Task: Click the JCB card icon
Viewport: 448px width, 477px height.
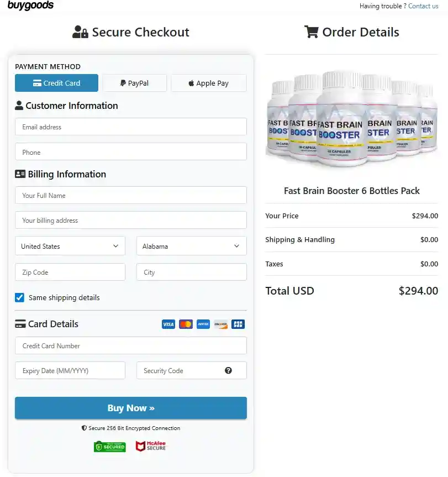Action: click(x=238, y=324)
